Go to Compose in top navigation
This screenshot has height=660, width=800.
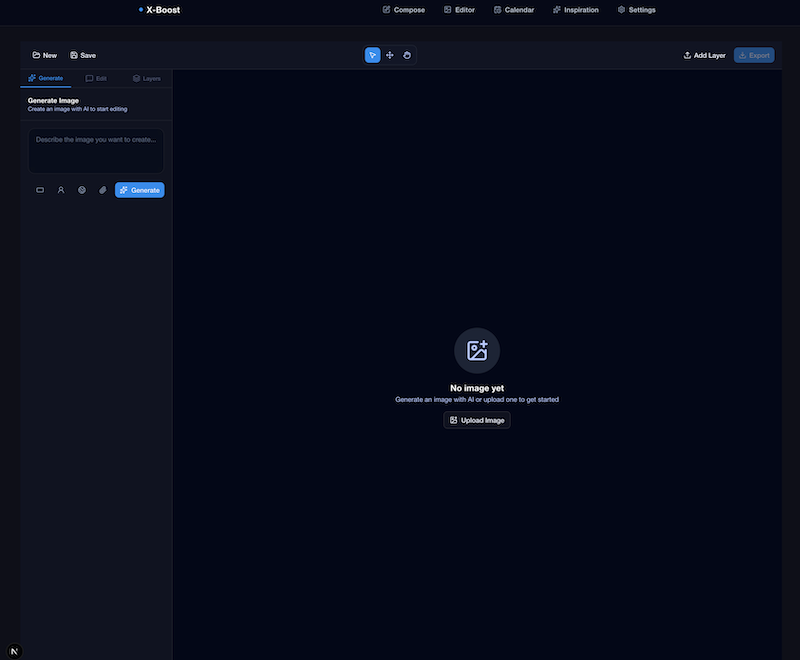(x=404, y=10)
